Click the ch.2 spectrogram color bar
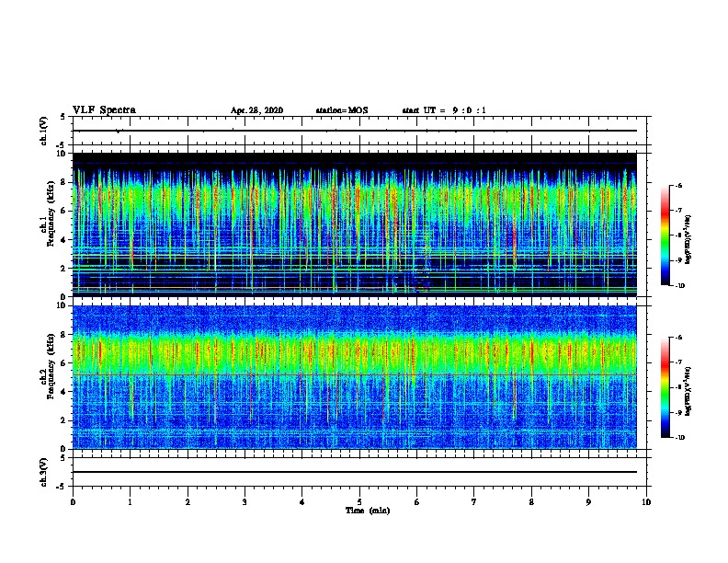This screenshot has height=563, width=728. click(665, 387)
